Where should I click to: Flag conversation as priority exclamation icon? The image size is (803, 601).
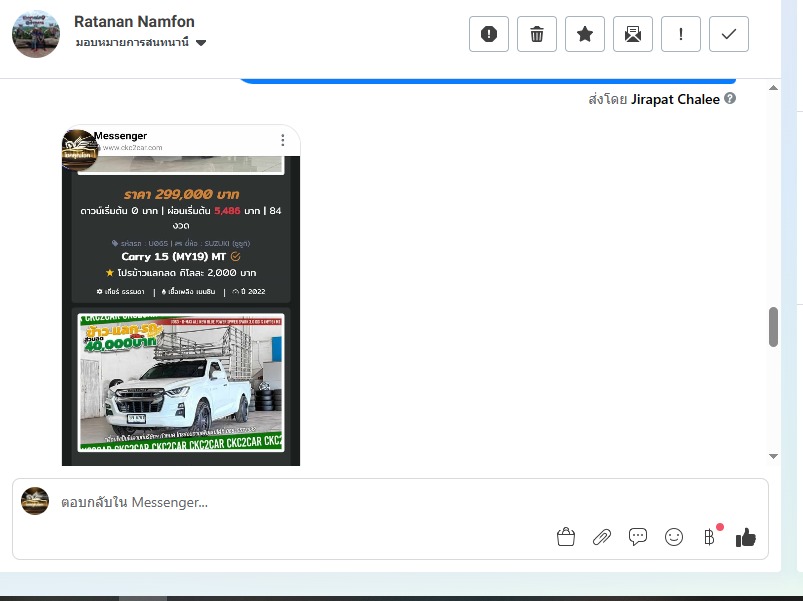[x=681, y=34]
